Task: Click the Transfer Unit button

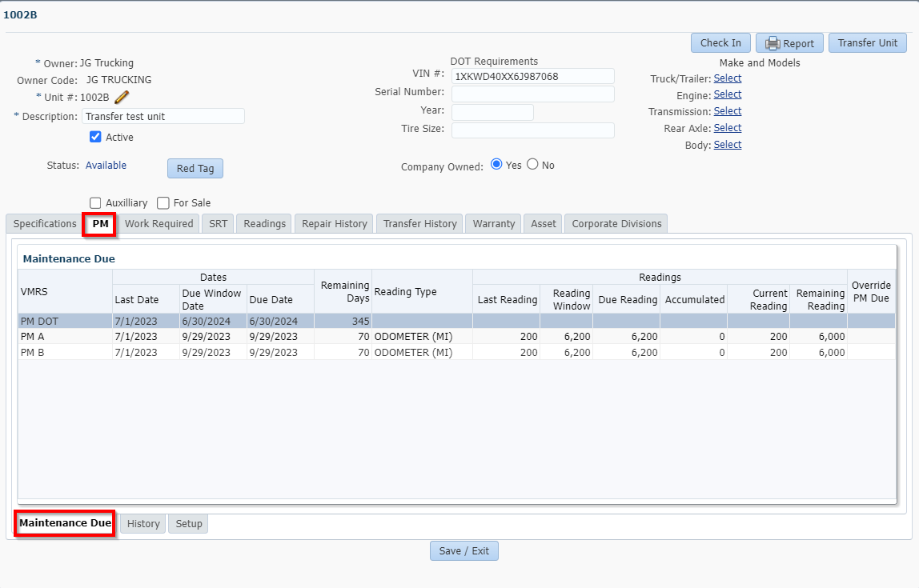Action: [867, 43]
